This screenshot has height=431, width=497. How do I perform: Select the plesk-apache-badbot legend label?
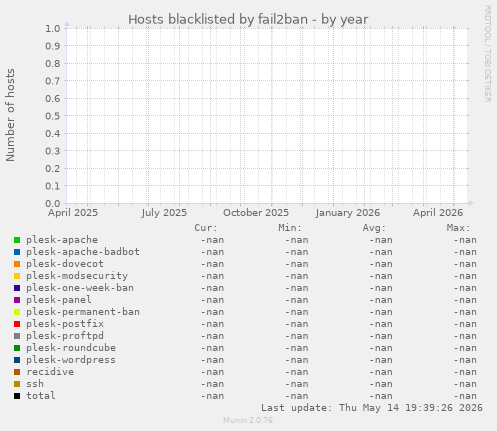pos(83,252)
